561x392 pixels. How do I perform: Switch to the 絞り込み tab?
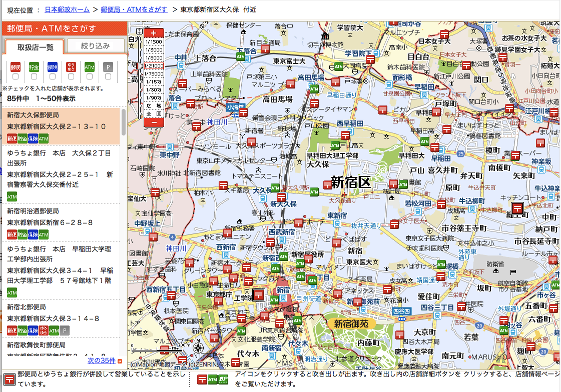click(95, 46)
